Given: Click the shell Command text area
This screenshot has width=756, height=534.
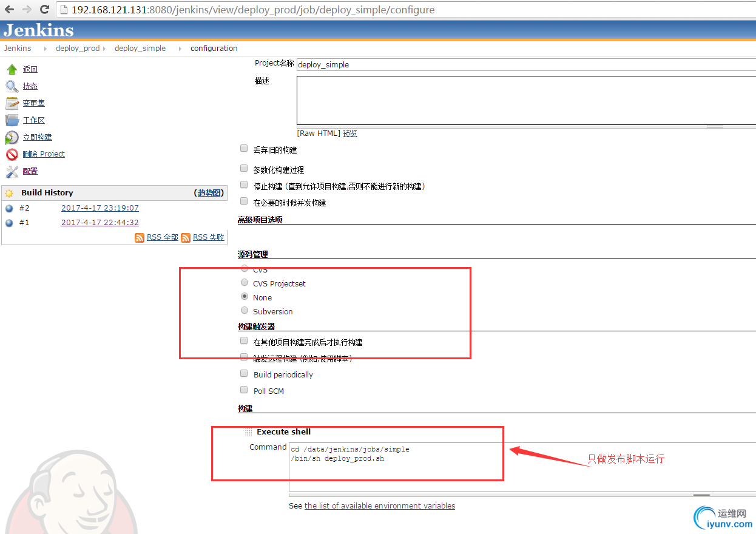Looking at the screenshot, I should pos(522,467).
